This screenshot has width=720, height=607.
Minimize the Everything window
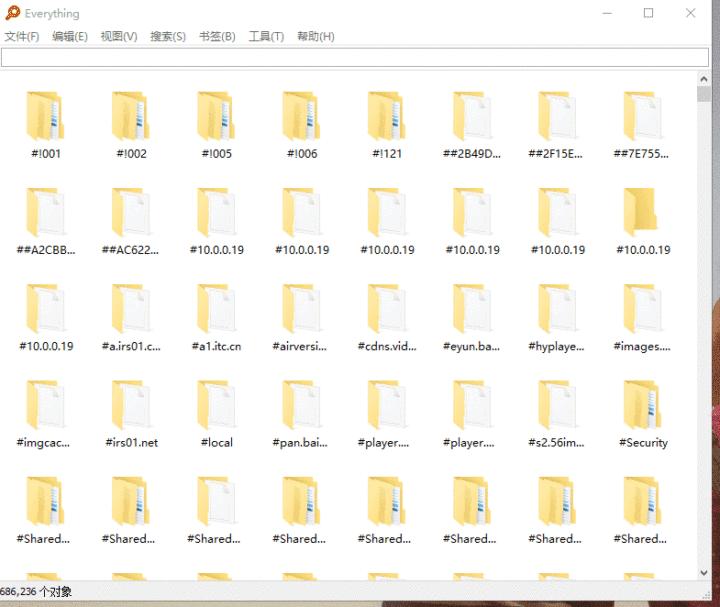point(607,13)
